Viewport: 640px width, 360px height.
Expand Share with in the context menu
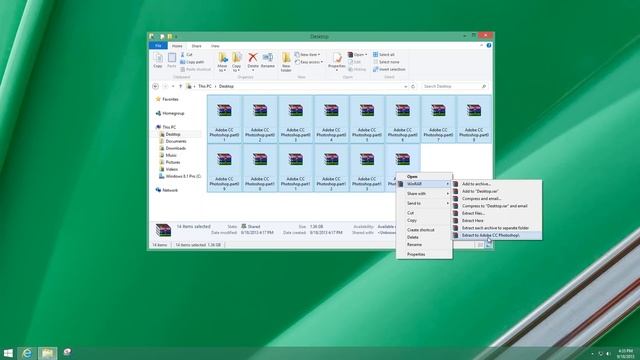pos(424,194)
